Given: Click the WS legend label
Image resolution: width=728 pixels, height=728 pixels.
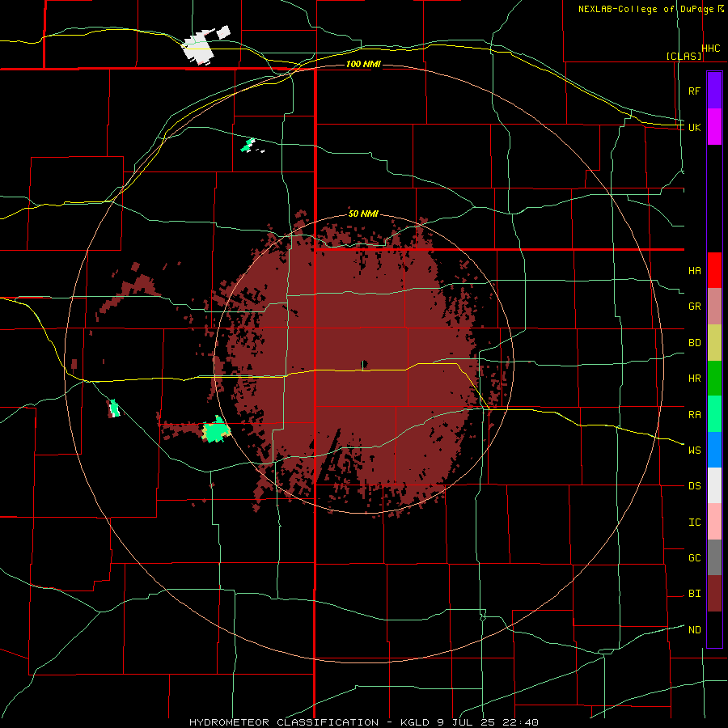Looking at the screenshot, I should 694,450.
